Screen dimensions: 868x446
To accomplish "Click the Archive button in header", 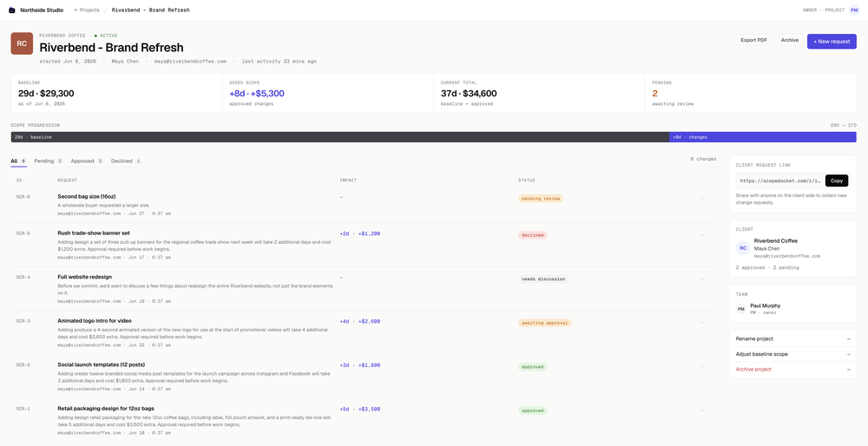I will 789,40.
